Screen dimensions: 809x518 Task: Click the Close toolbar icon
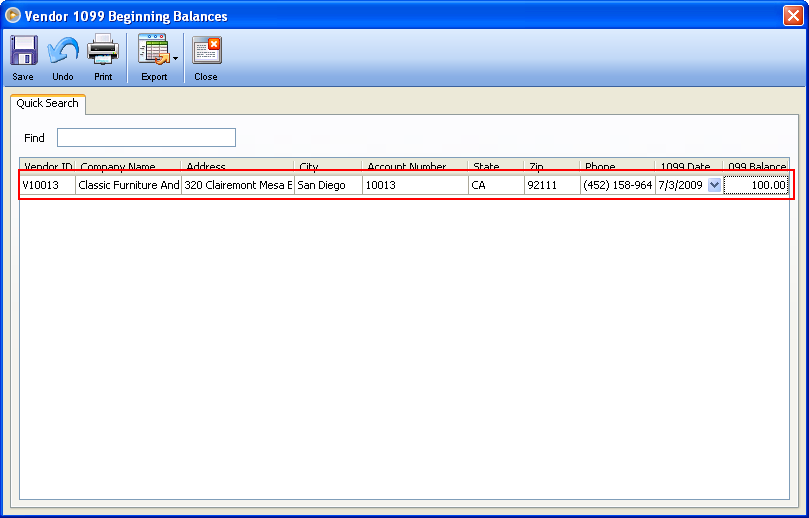click(x=206, y=50)
